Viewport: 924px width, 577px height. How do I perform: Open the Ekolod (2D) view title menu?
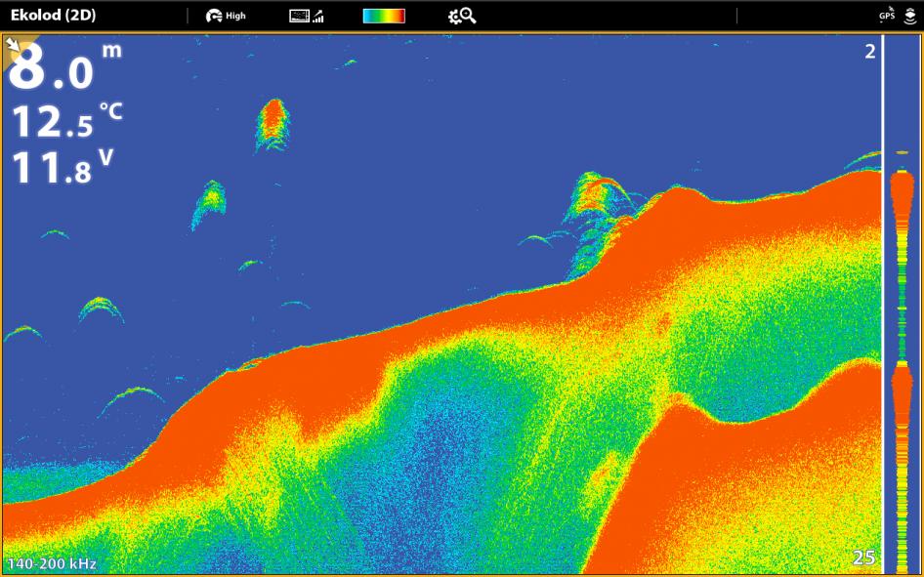click(53, 16)
